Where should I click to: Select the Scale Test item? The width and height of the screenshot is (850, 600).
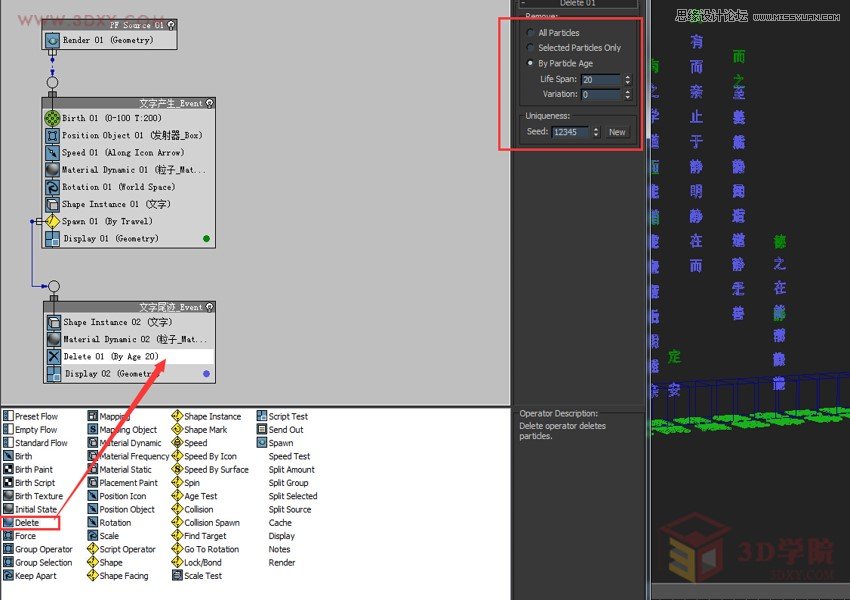pos(197,576)
